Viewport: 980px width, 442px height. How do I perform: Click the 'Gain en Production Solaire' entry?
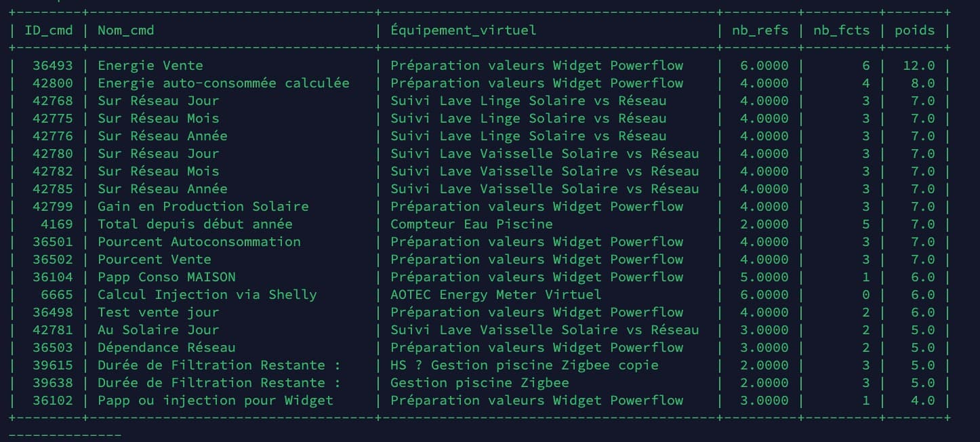(x=203, y=207)
